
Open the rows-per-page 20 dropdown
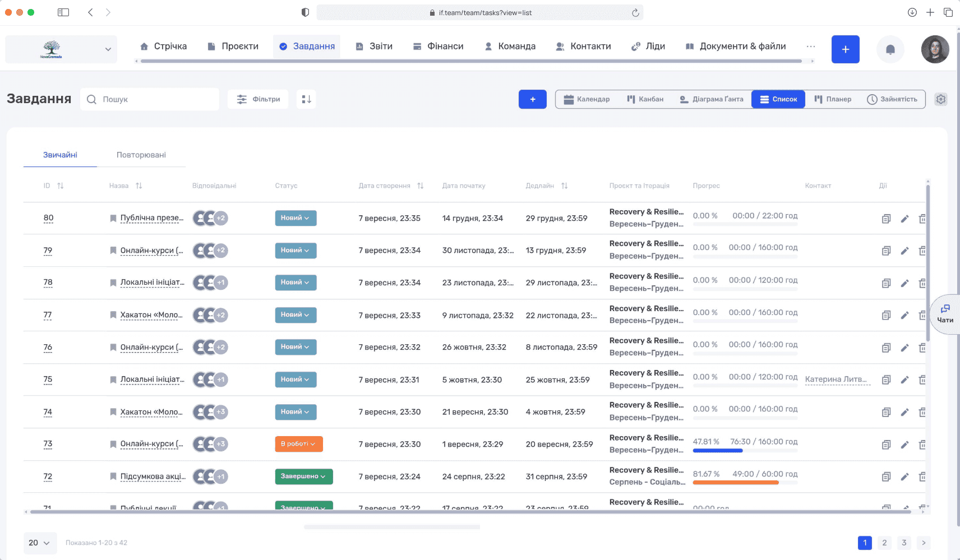coord(40,543)
